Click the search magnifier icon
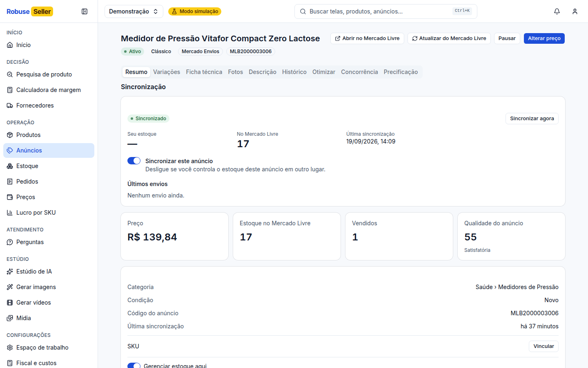This screenshot has height=368, width=588. click(x=303, y=11)
